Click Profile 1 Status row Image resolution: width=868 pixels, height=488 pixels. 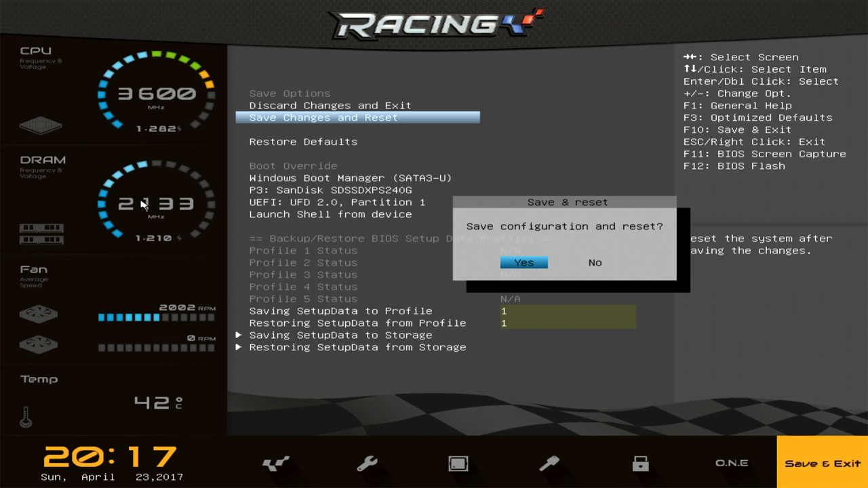(303, 250)
